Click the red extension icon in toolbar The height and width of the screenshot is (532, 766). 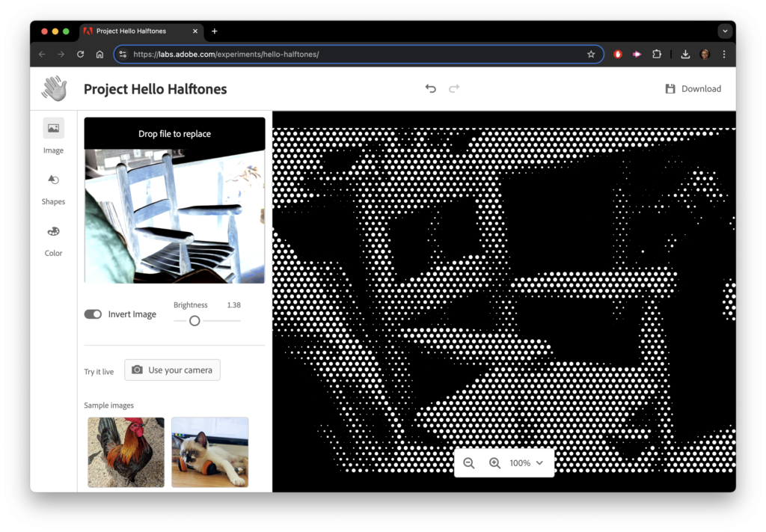(x=618, y=54)
